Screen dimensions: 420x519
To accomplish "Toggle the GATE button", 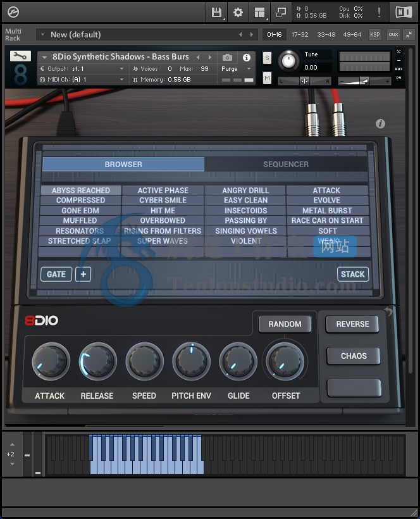I will pos(56,274).
